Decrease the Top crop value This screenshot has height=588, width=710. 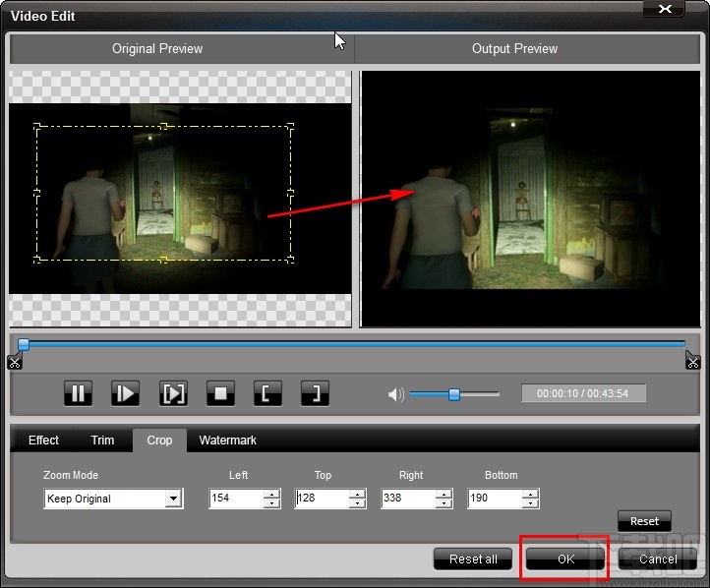[x=357, y=502]
